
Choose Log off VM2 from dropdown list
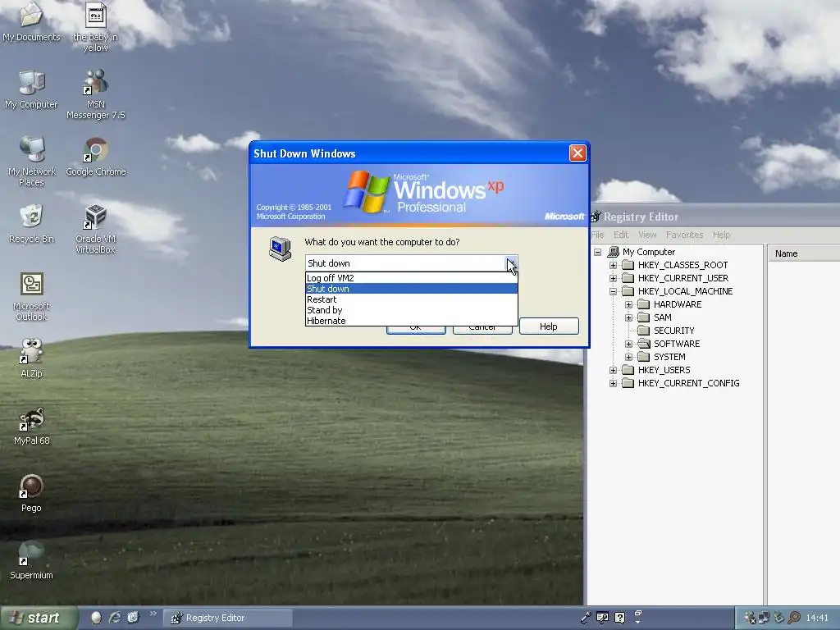tap(412, 278)
